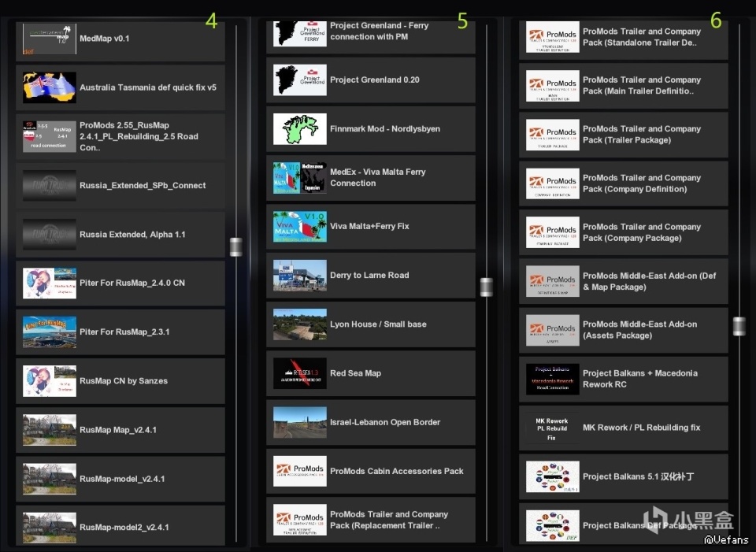Image resolution: width=756 pixels, height=552 pixels.
Task: Click the Lyon House / Small base thumbnail
Action: click(300, 324)
